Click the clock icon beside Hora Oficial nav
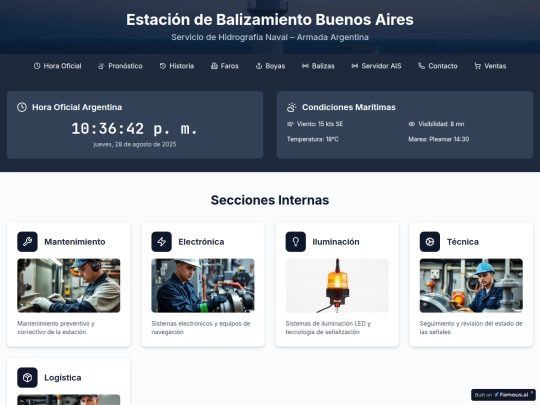 pyautogui.click(x=37, y=66)
